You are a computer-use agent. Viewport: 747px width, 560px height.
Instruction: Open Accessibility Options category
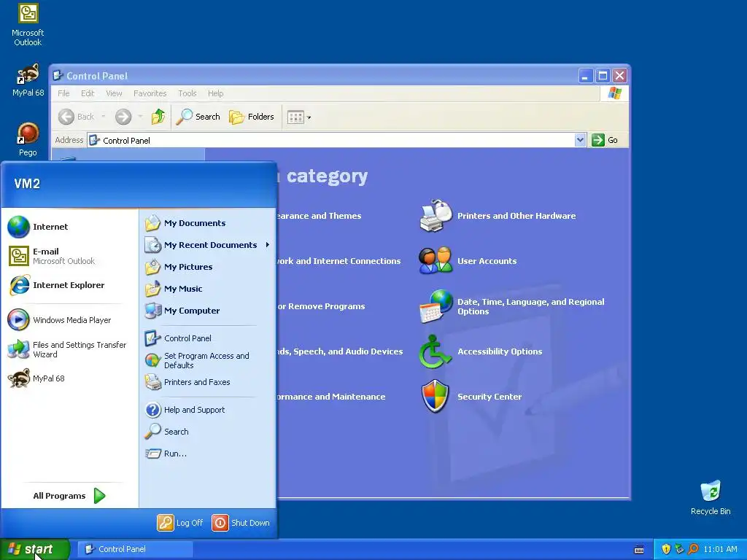coord(481,351)
